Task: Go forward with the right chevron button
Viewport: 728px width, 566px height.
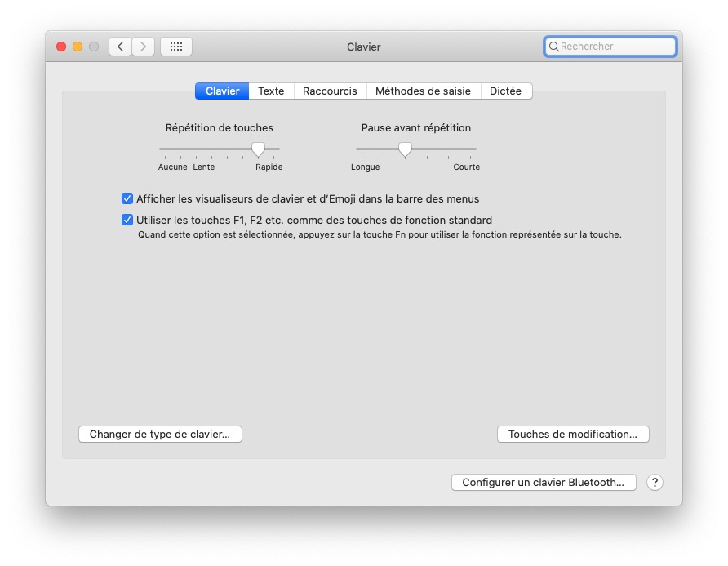Action: coord(143,47)
